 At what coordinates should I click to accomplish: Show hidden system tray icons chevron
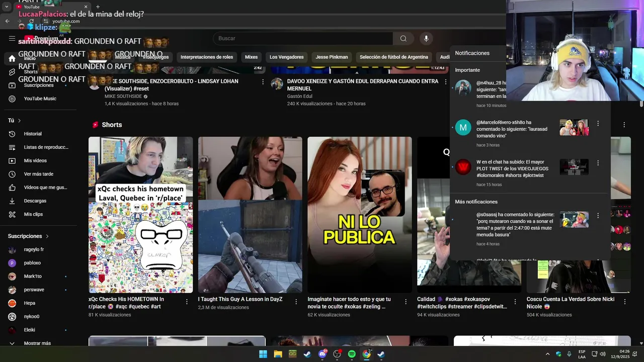(x=547, y=354)
